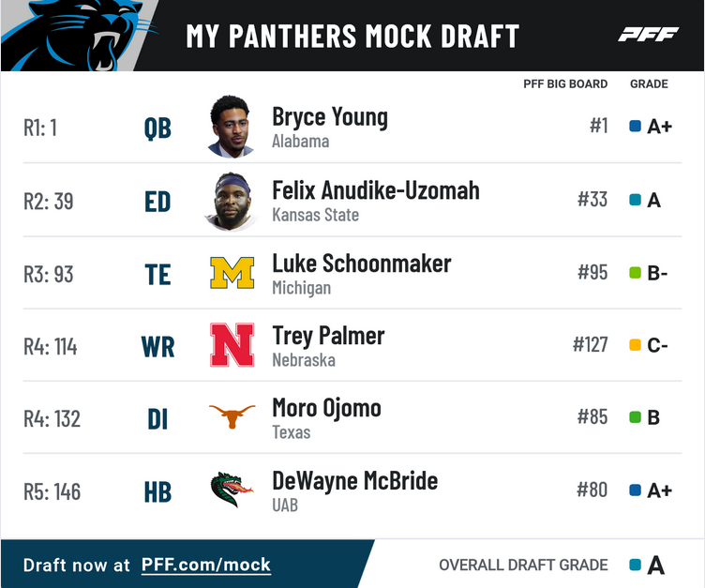Click the Bryce Young player name

(329, 117)
